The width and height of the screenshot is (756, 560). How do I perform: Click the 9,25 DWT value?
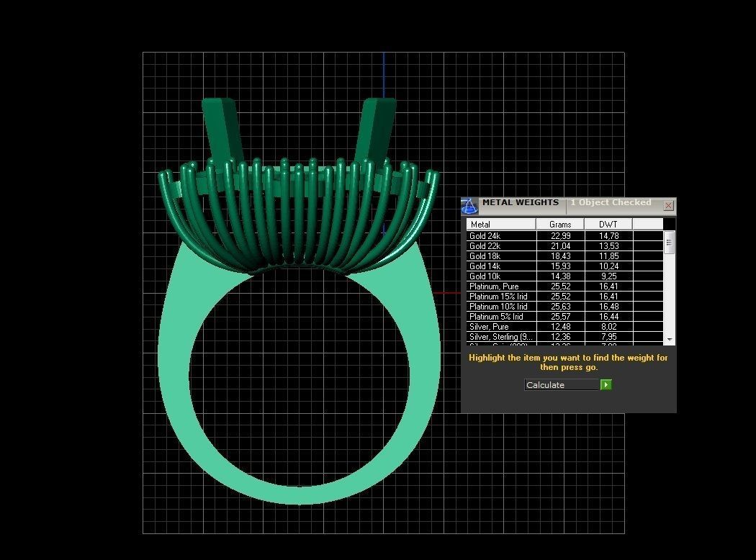[x=609, y=276]
